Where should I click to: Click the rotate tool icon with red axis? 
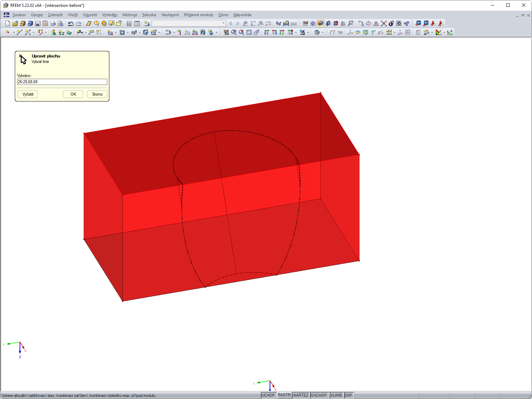[x=368, y=23]
